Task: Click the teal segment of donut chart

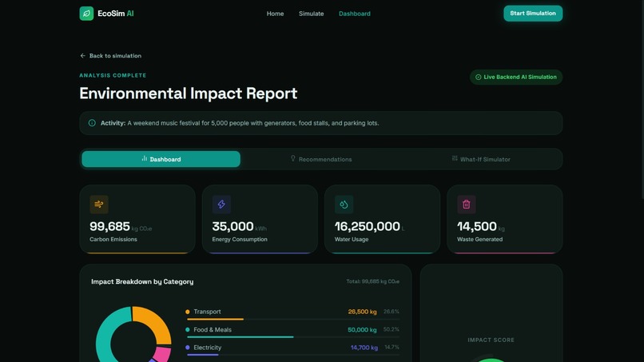Action: click(108, 332)
